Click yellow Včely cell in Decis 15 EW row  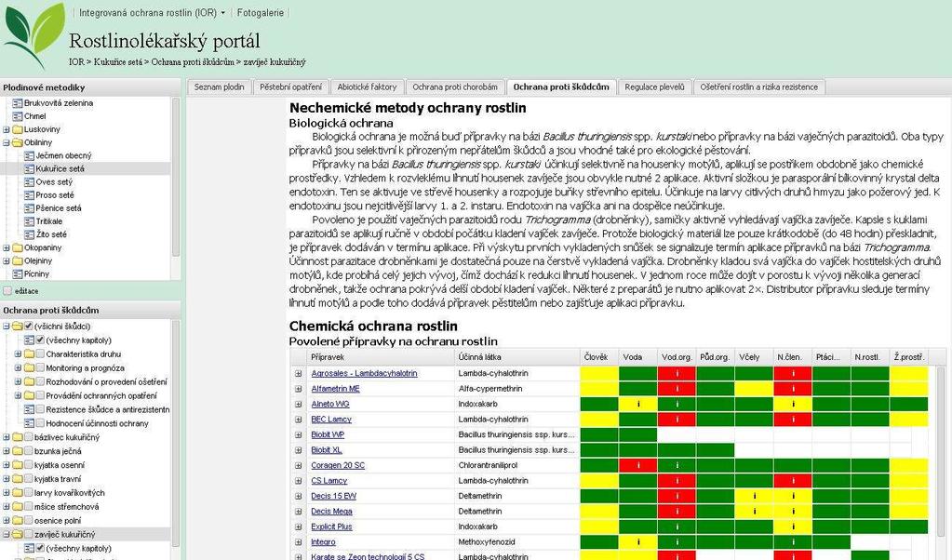click(754, 496)
